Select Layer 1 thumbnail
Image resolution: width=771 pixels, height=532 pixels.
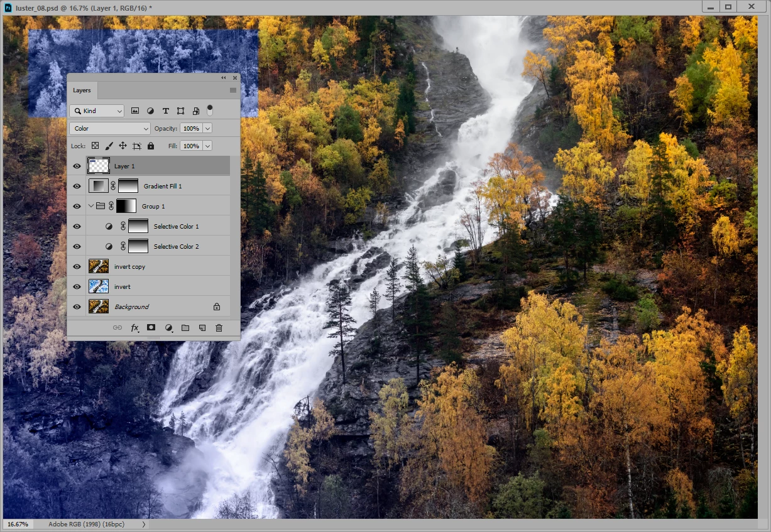coord(99,166)
